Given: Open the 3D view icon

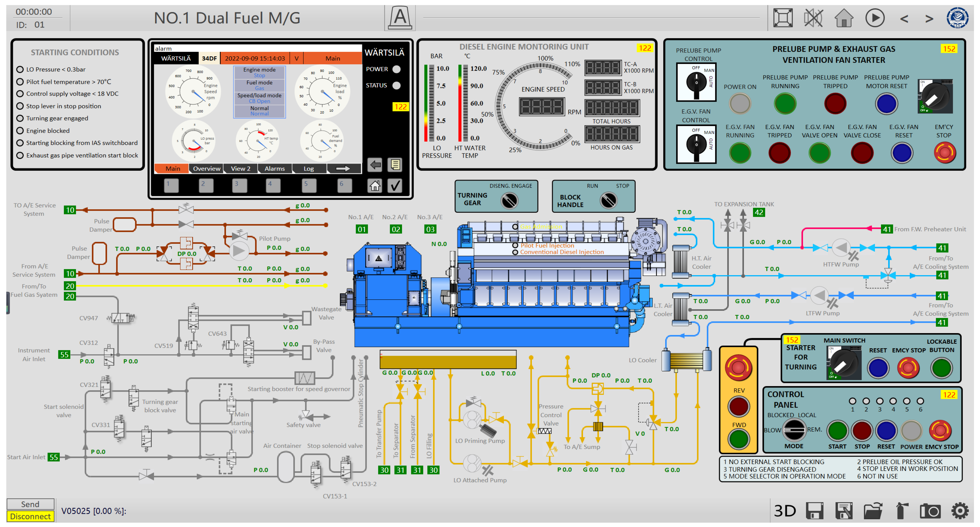Looking at the screenshot, I should pyautogui.click(x=785, y=511).
